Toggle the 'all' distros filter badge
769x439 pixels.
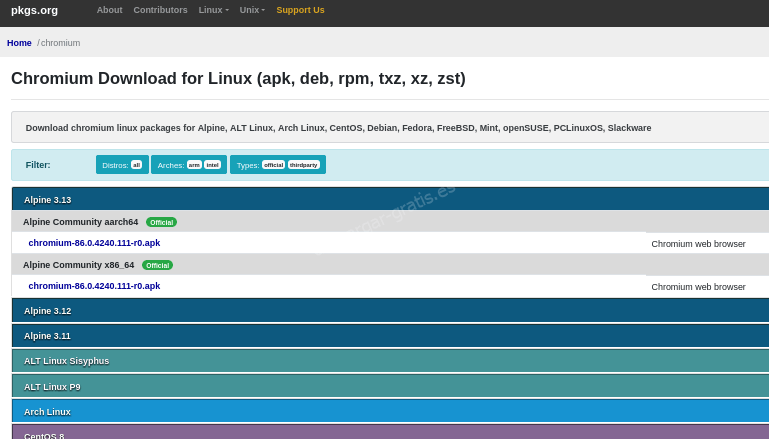pyautogui.click(x=136, y=165)
